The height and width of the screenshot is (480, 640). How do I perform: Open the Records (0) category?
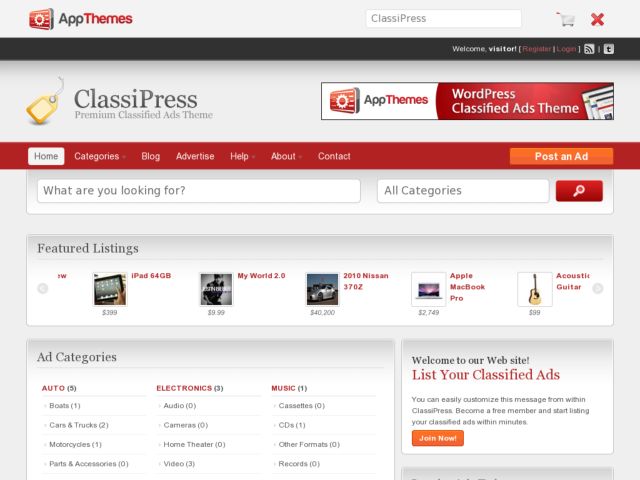(299, 464)
